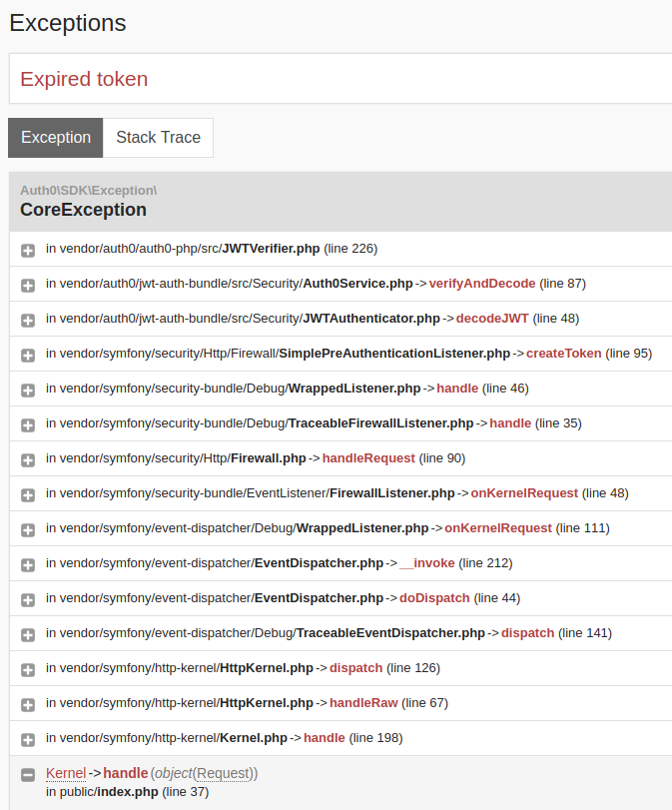The width and height of the screenshot is (672, 810).
Task: Collapse the public/index.php line 37 trace
Action: (28, 775)
